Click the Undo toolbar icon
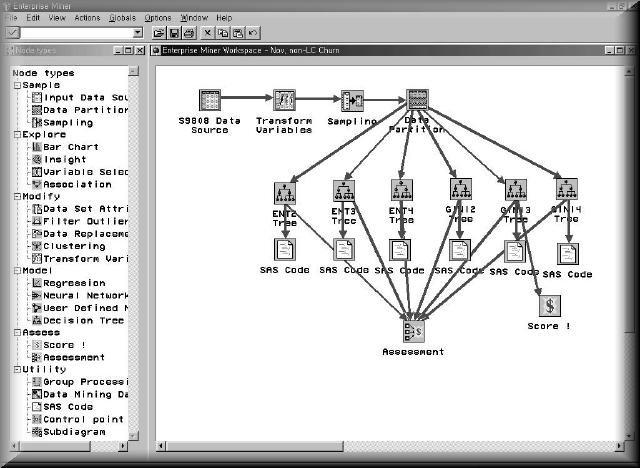The image size is (640, 468). [x=253, y=33]
